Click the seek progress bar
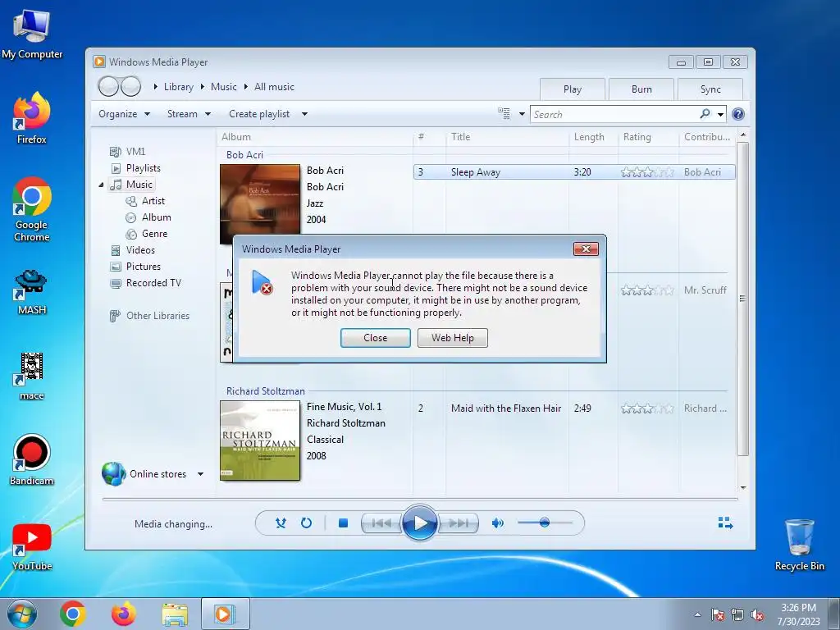This screenshot has width=840, height=630. [x=420, y=499]
